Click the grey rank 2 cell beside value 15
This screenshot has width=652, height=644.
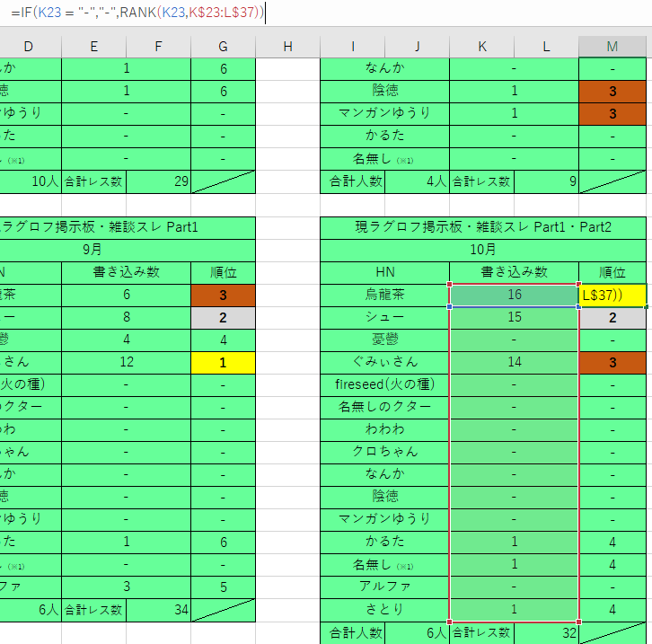click(x=612, y=318)
